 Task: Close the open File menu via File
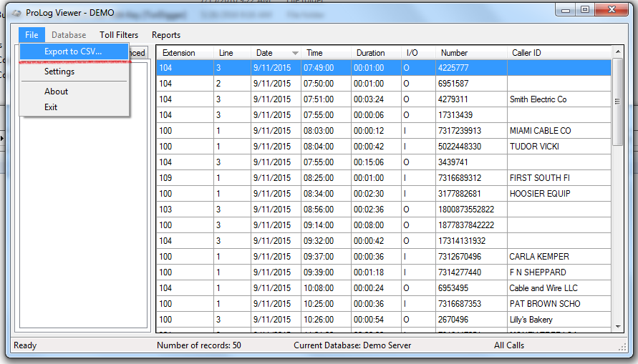coord(32,35)
